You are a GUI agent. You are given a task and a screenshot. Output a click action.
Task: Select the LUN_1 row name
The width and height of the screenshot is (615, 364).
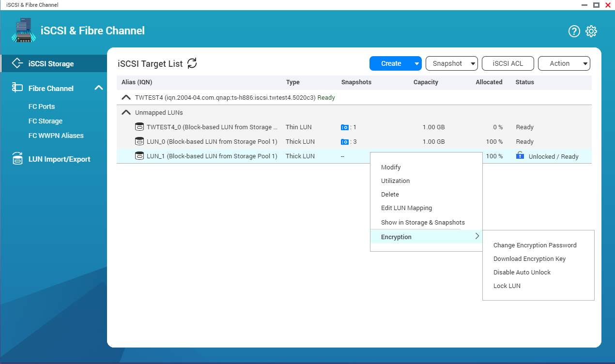pos(212,156)
